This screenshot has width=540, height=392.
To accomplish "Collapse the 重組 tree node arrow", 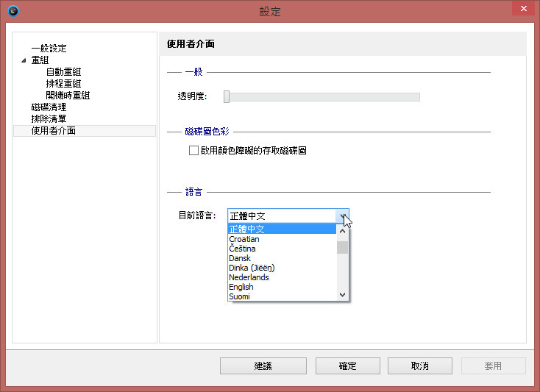I will click(24, 60).
